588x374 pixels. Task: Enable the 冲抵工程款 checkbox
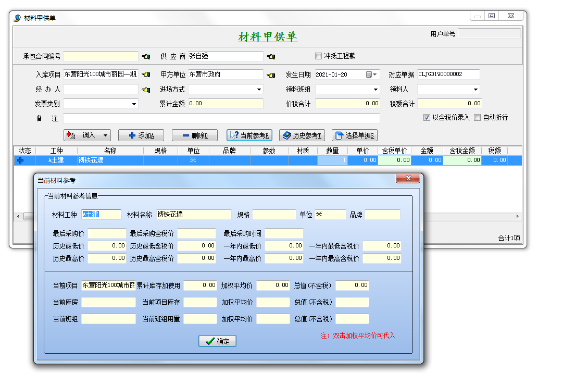click(319, 56)
